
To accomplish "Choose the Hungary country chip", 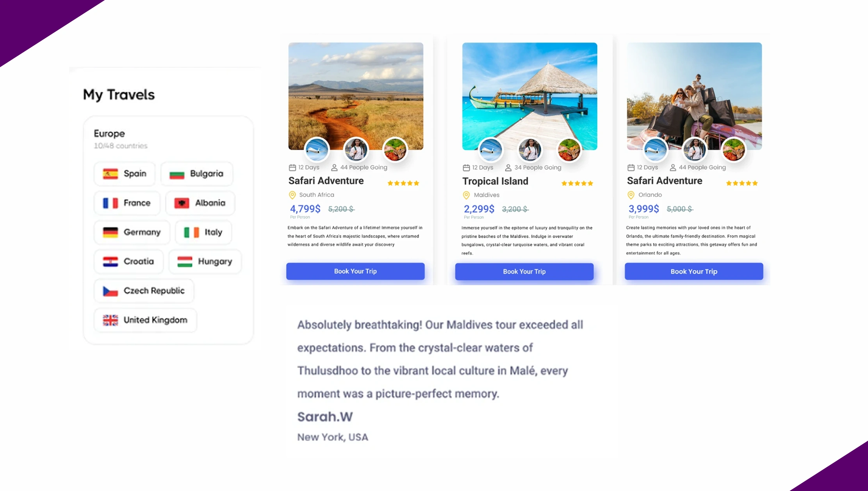I will point(205,261).
